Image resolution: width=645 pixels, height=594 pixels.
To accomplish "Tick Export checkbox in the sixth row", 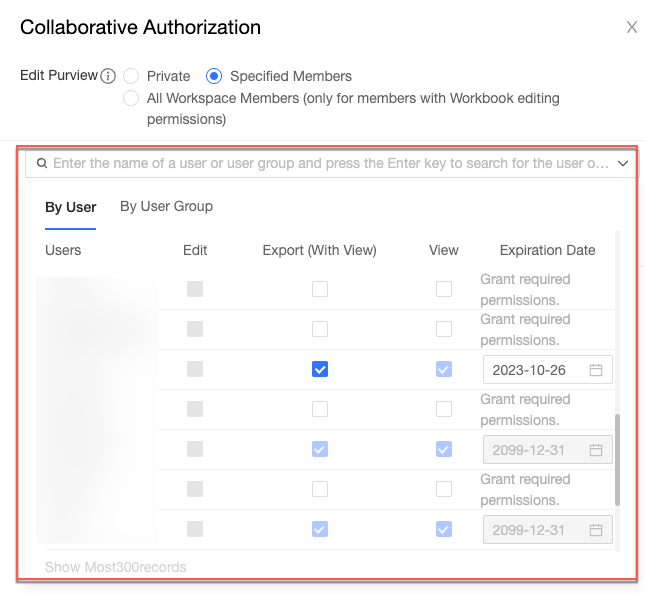I will click(320, 489).
